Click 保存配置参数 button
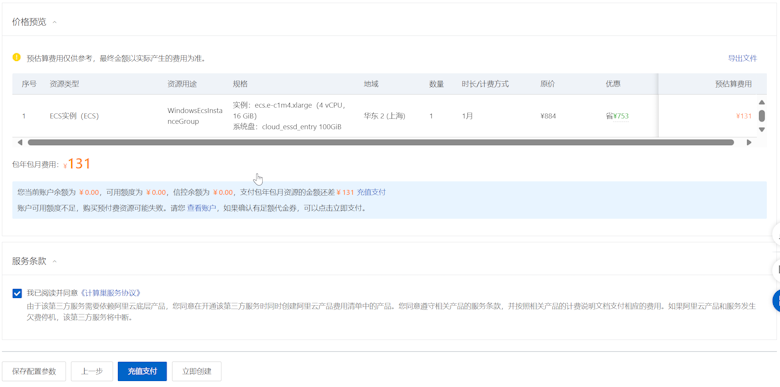 pyautogui.click(x=34, y=371)
